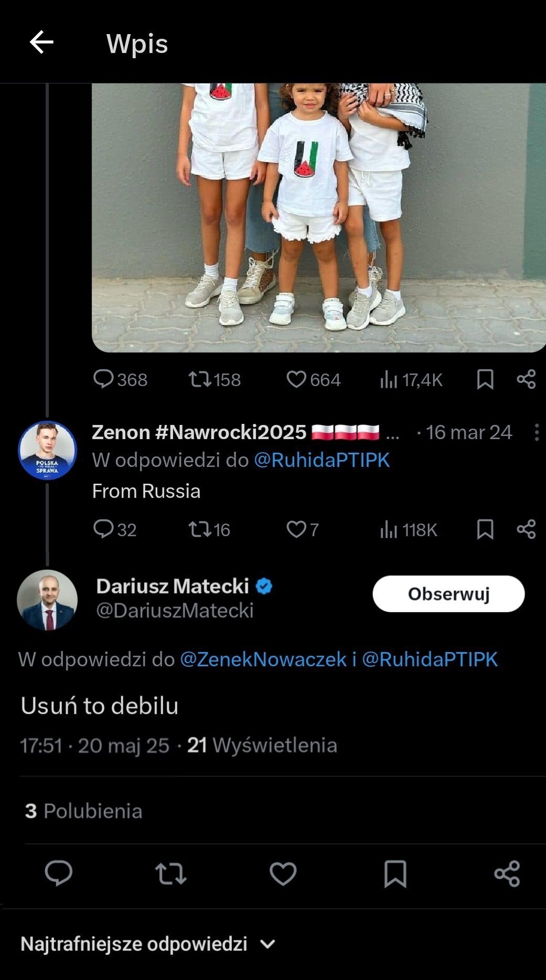This screenshot has width=546, height=980.
Task: Bookmark the photo post
Action: 485,379
